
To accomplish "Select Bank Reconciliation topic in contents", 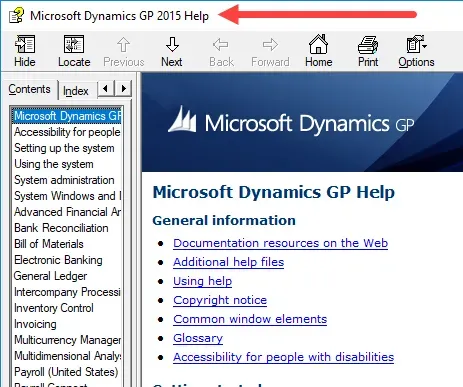I will pos(61,228).
